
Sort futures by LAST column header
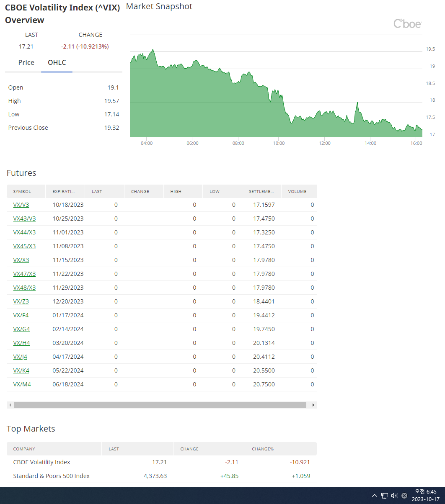pyautogui.click(x=104, y=191)
